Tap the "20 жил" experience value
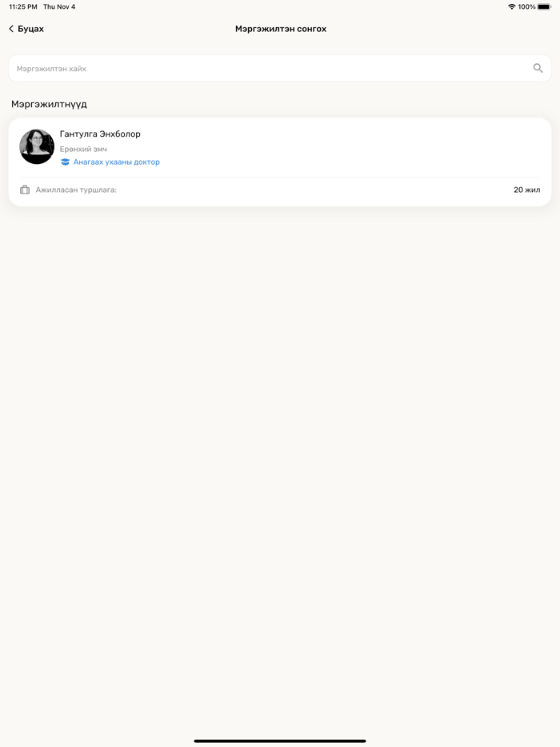 [x=526, y=190]
